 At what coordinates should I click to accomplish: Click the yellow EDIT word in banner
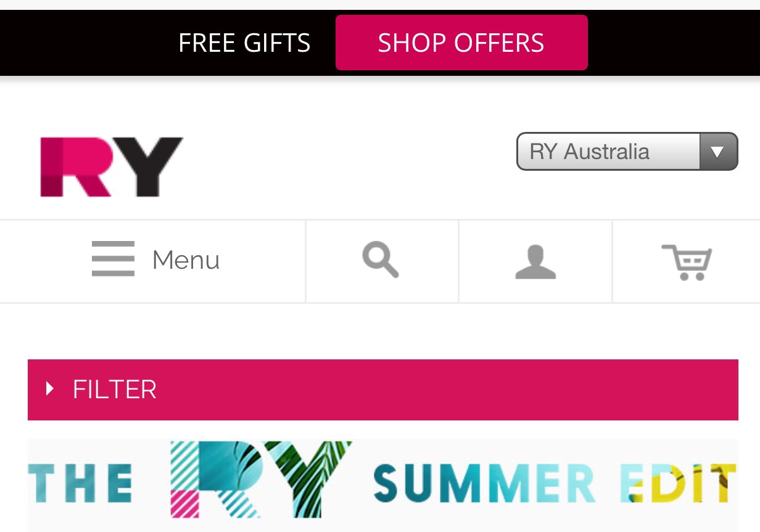coord(678,484)
